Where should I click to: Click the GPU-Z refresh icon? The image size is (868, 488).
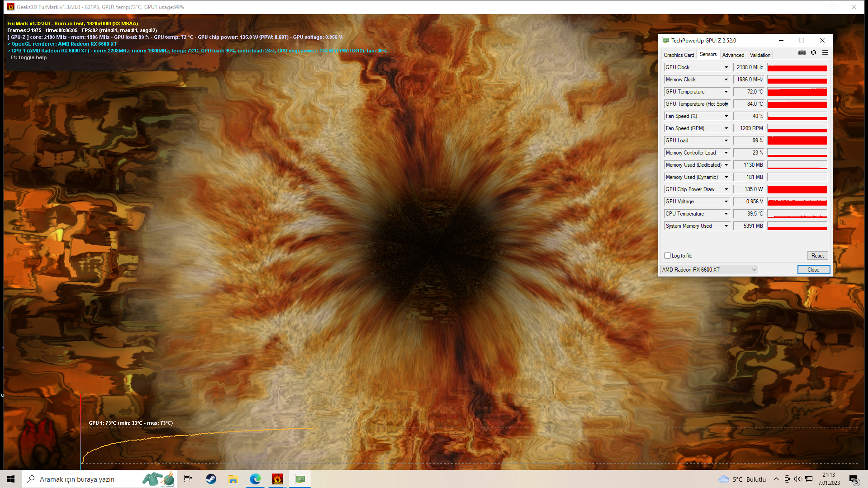pos(813,52)
